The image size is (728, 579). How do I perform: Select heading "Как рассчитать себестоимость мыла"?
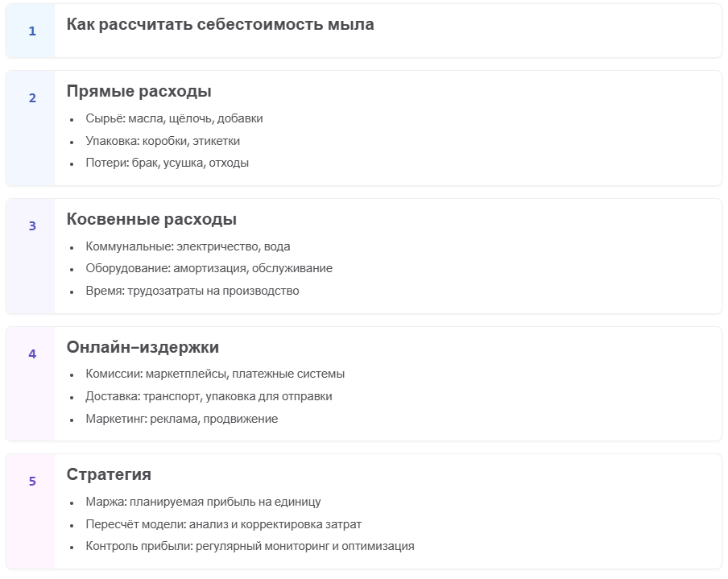point(220,25)
